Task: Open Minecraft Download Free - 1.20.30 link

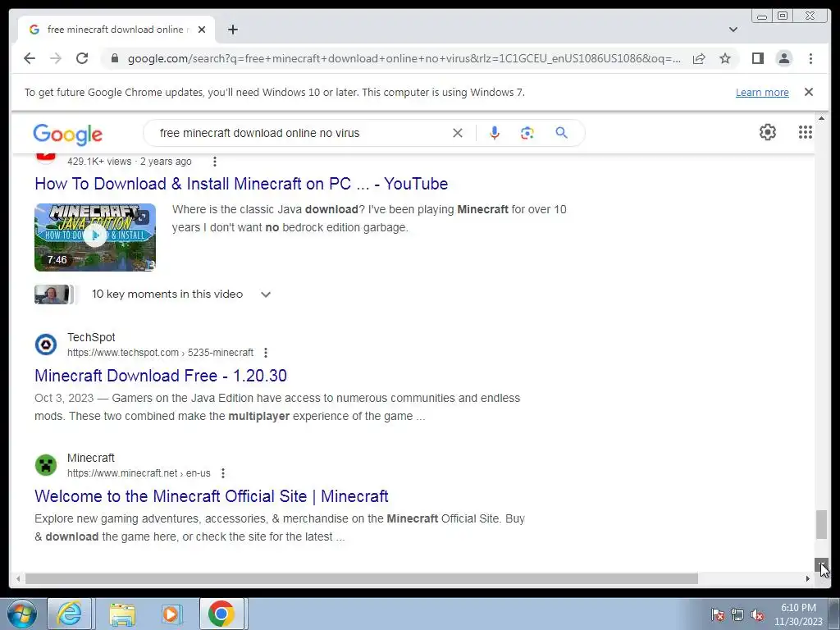Action: [x=161, y=376]
